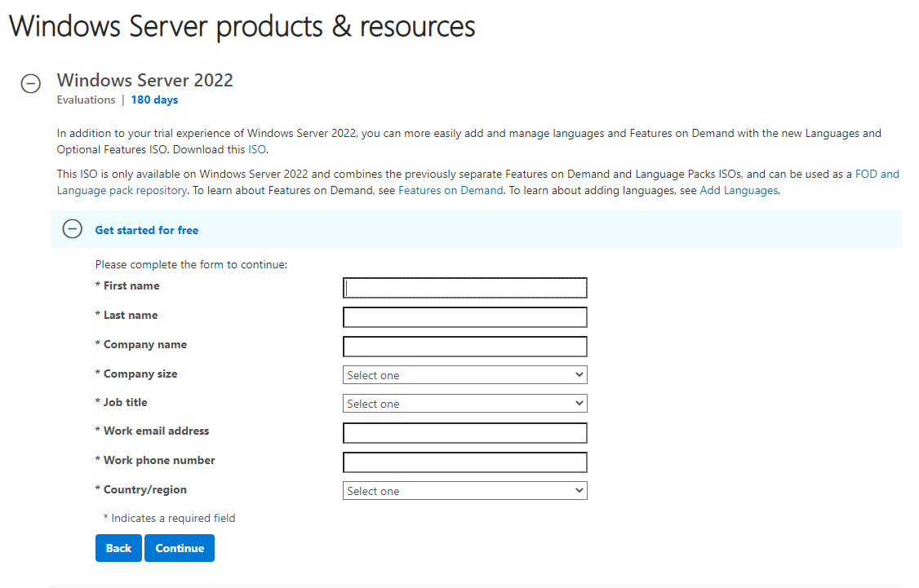This screenshot has height=588, width=919.
Task: Open the FOD and Language pack repository link
Action: click(x=877, y=174)
